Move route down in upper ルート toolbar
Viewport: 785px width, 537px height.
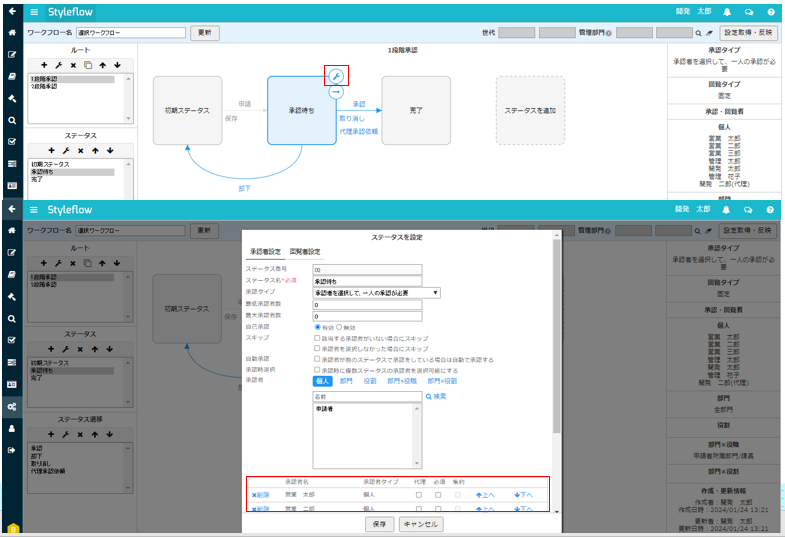[x=117, y=65]
